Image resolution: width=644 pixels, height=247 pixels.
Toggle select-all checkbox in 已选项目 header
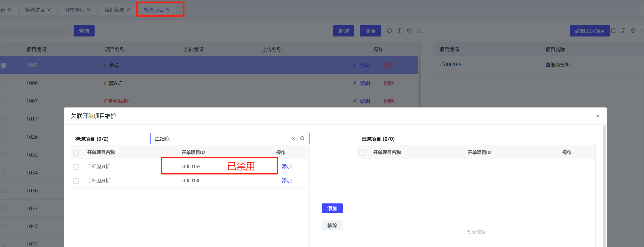tap(362, 153)
